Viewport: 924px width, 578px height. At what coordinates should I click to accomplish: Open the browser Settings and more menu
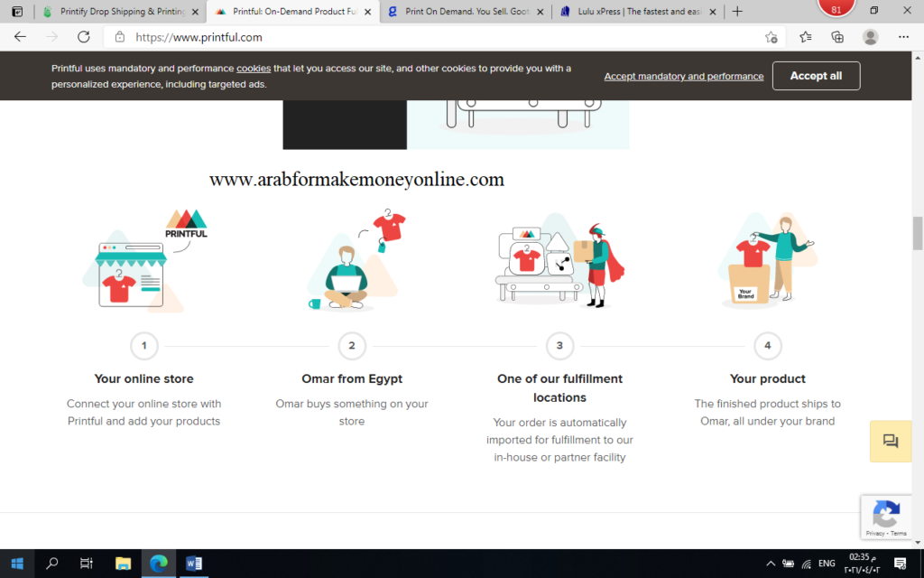[903, 37]
